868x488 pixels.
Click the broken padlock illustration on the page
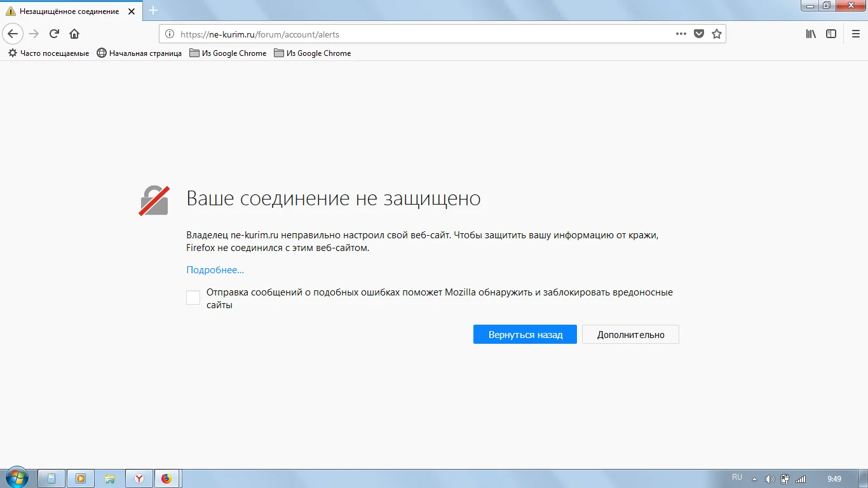(x=153, y=200)
